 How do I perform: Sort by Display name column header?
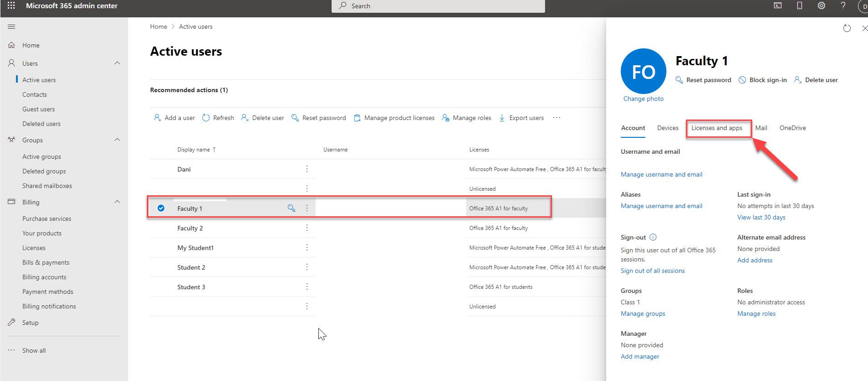(197, 150)
